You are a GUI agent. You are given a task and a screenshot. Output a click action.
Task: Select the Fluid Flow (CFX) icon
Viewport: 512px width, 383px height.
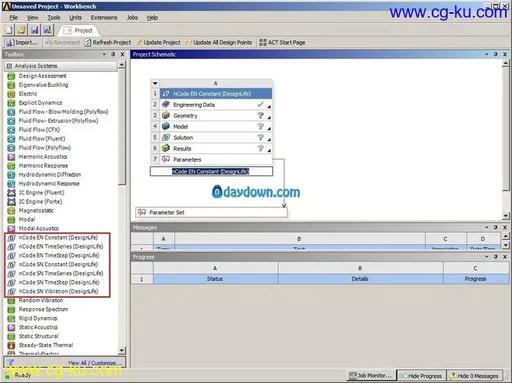[x=11, y=130]
